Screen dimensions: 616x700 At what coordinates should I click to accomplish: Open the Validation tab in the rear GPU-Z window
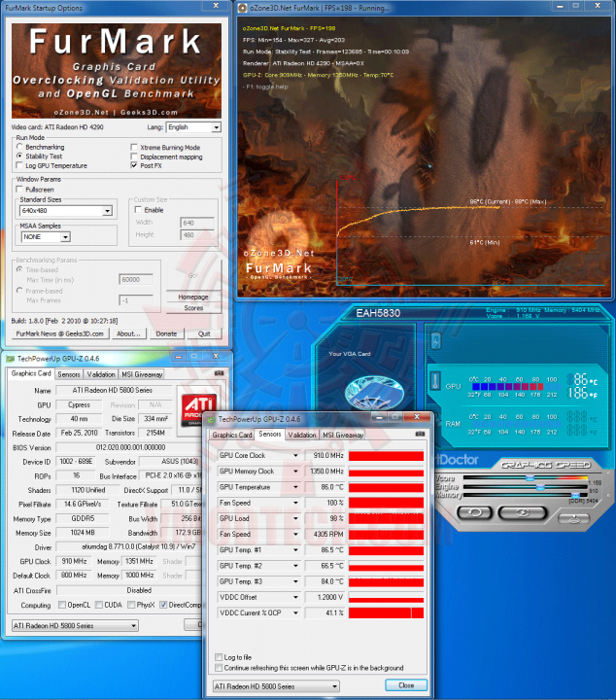(x=101, y=374)
